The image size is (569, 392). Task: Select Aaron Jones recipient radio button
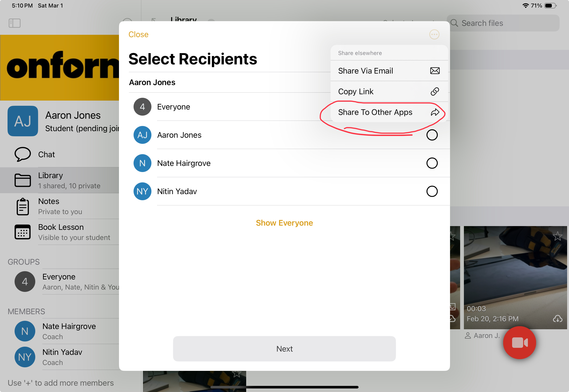click(x=432, y=135)
